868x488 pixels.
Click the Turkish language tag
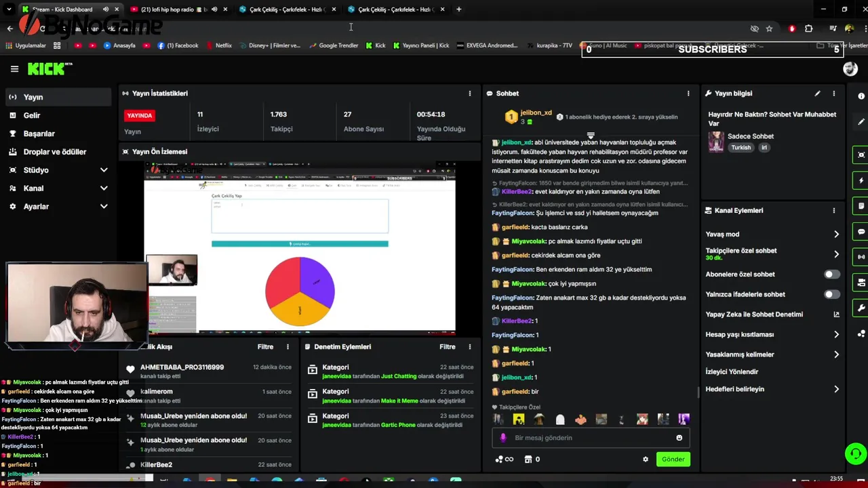[x=741, y=148]
